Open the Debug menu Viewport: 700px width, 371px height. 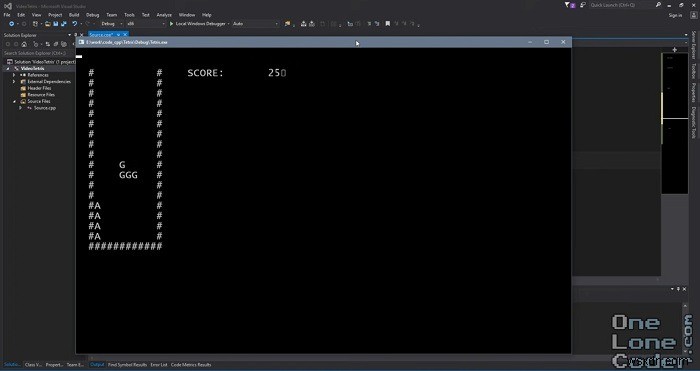click(92, 15)
